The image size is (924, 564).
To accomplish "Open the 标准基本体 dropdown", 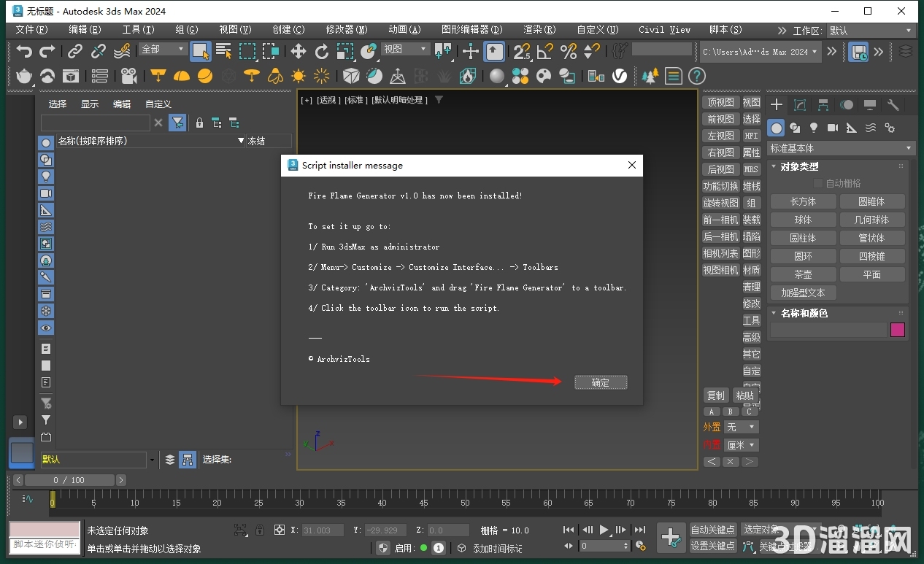I will [x=841, y=148].
